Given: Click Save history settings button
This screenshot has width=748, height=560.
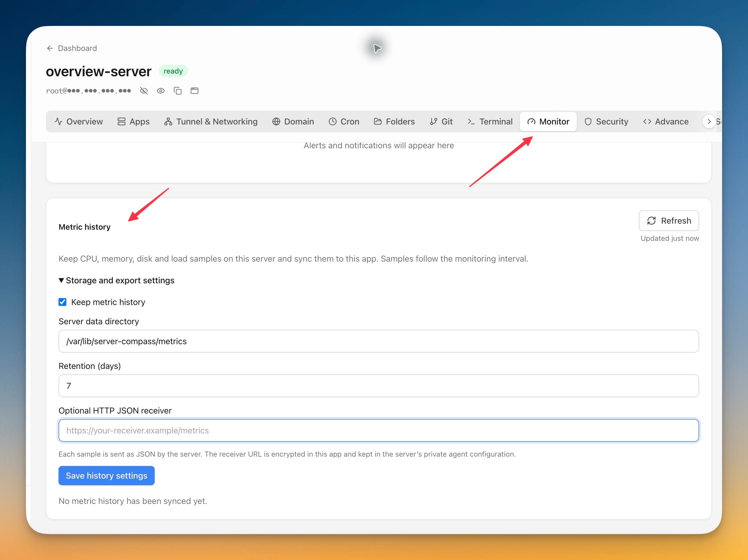Looking at the screenshot, I should click(106, 476).
